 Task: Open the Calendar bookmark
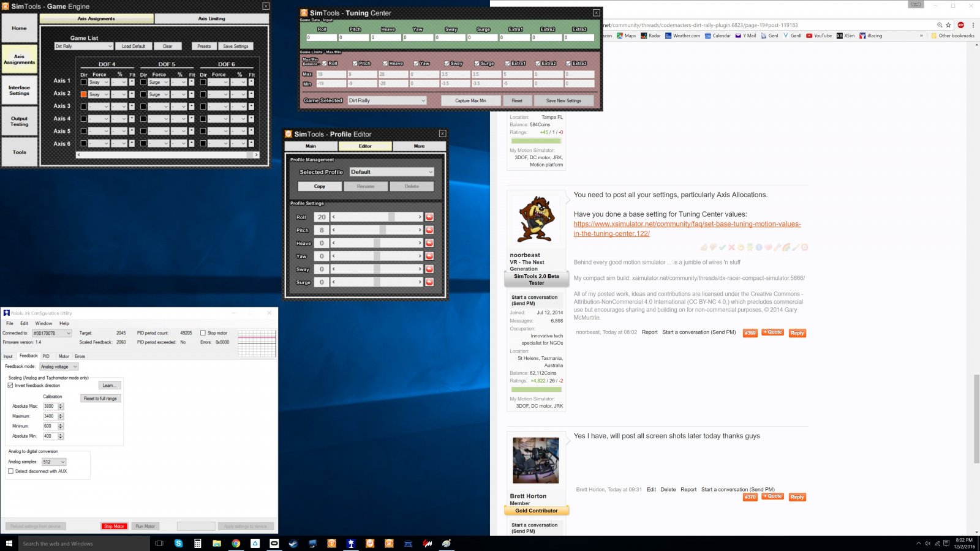coord(718,36)
